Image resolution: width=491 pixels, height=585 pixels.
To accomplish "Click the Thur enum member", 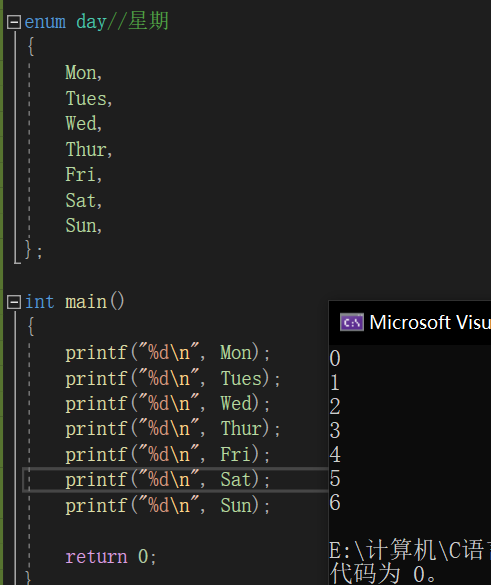I will coord(86,149).
